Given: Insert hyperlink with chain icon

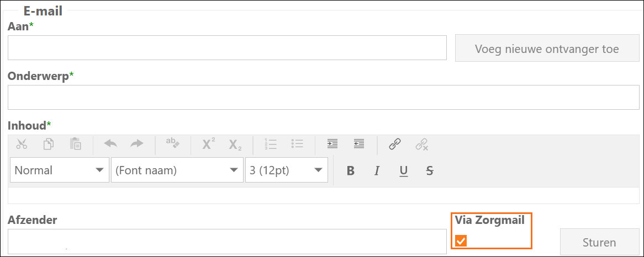Looking at the screenshot, I should point(395,144).
